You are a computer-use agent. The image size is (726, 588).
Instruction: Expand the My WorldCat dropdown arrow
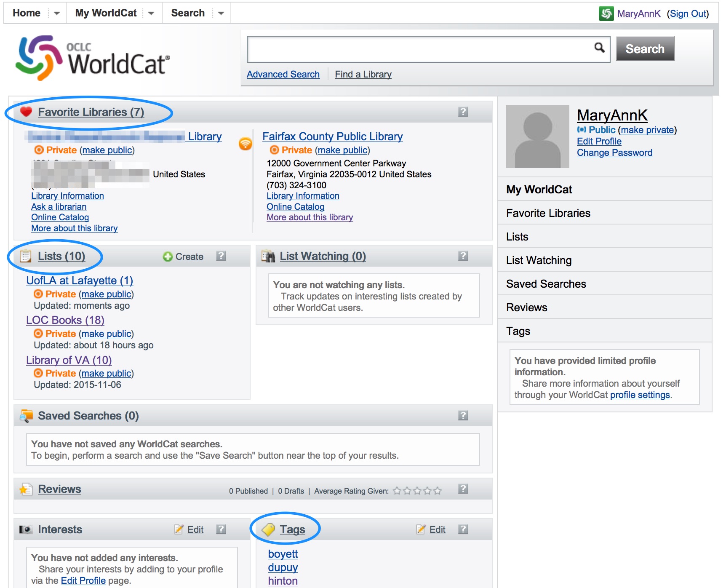[151, 13]
